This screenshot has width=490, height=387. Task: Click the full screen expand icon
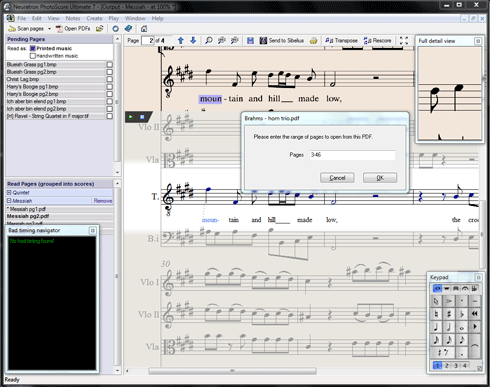click(x=404, y=41)
